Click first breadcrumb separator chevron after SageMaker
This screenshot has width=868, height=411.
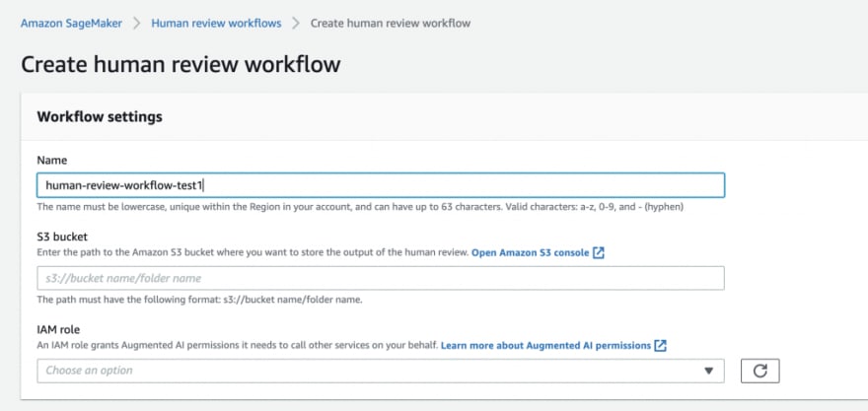click(x=137, y=24)
